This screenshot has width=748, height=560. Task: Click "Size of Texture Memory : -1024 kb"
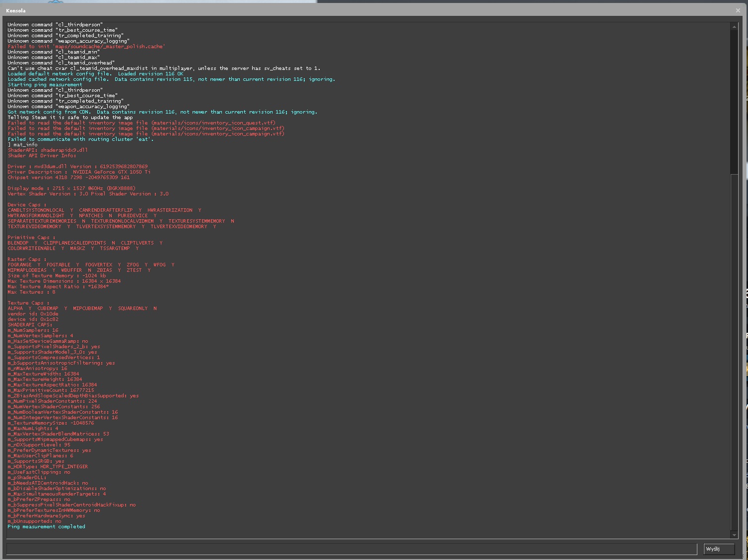point(57,276)
